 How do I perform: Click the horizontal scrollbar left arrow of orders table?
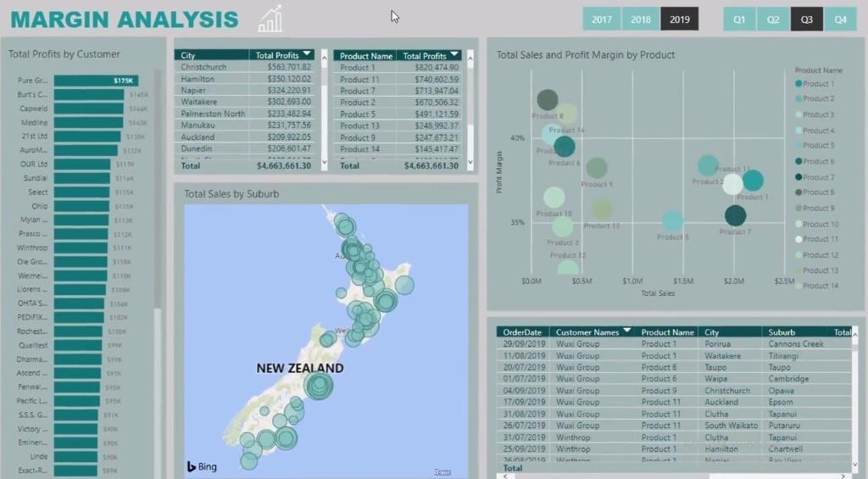pos(504,476)
